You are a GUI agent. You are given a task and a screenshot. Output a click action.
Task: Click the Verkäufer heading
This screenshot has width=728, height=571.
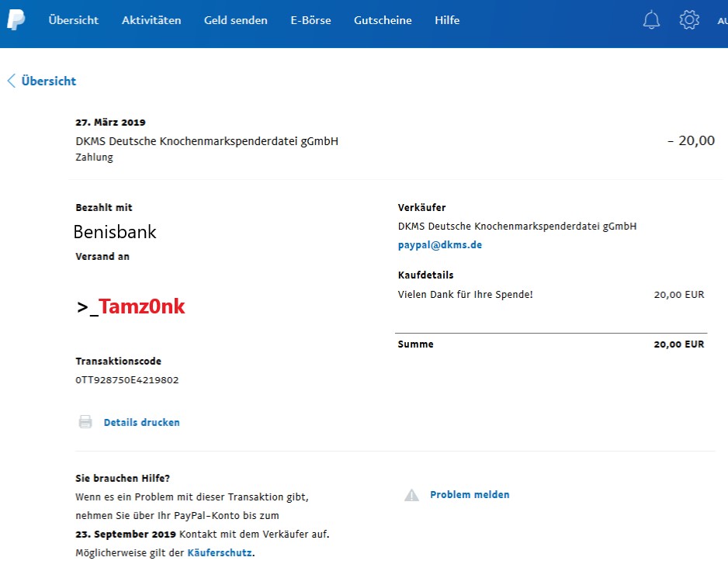pyautogui.click(x=421, y=207)
